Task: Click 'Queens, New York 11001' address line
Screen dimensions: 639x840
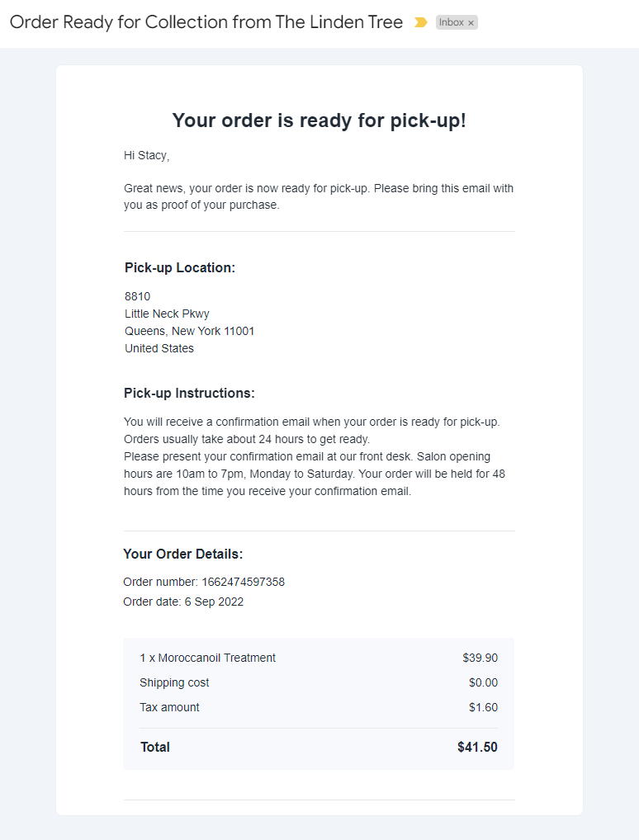Action: pos(189,331)
